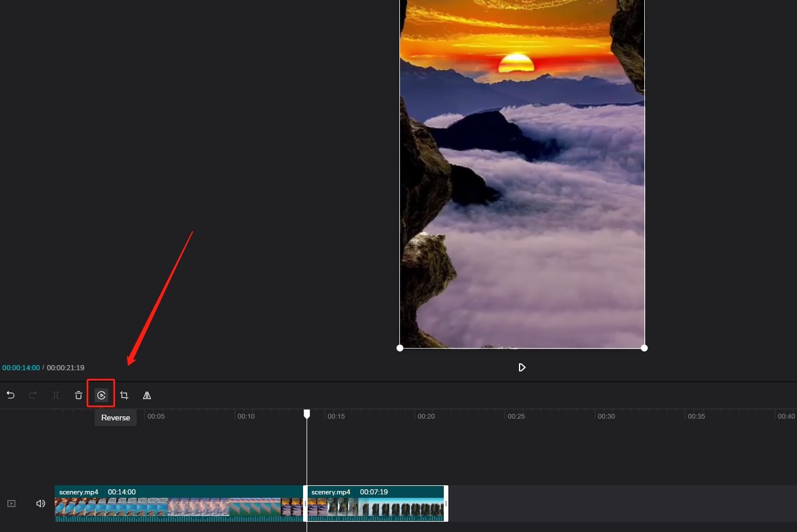797x532 pixels.
Task: Click the 00:00:14:00 current time display
Action: 21,367
